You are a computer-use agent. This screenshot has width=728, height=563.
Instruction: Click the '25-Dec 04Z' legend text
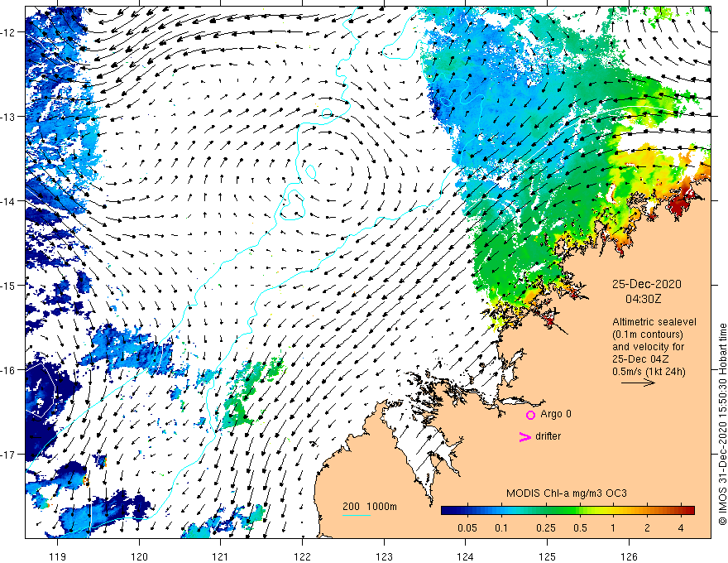(x=641, y=359)
